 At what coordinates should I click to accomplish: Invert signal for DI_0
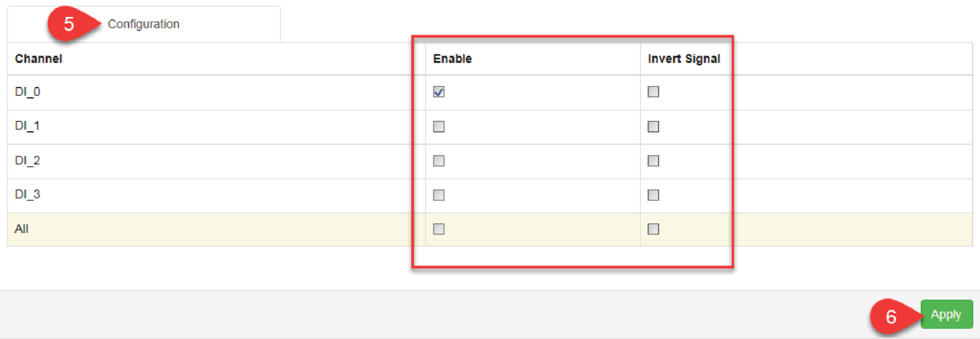click(x=653, y=92)
